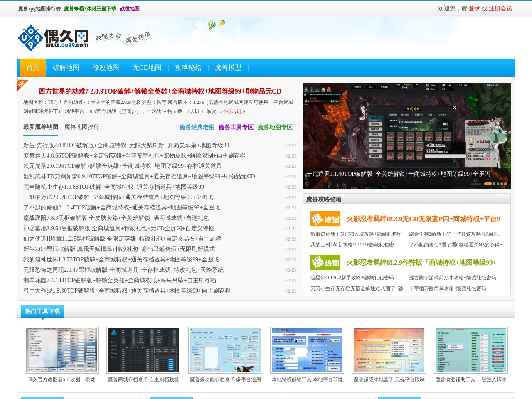The width and height of the screenshot is (532, 399).
Task: Click 魔兽商城存档盒子 thumbnail image
Action: [143, 350]
